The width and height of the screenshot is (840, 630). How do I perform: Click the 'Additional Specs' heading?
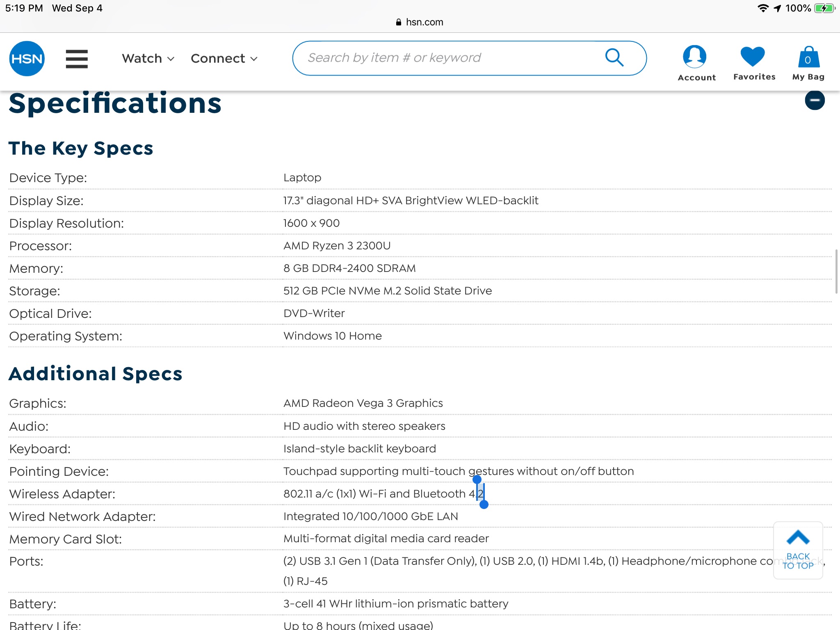(96, 374)
